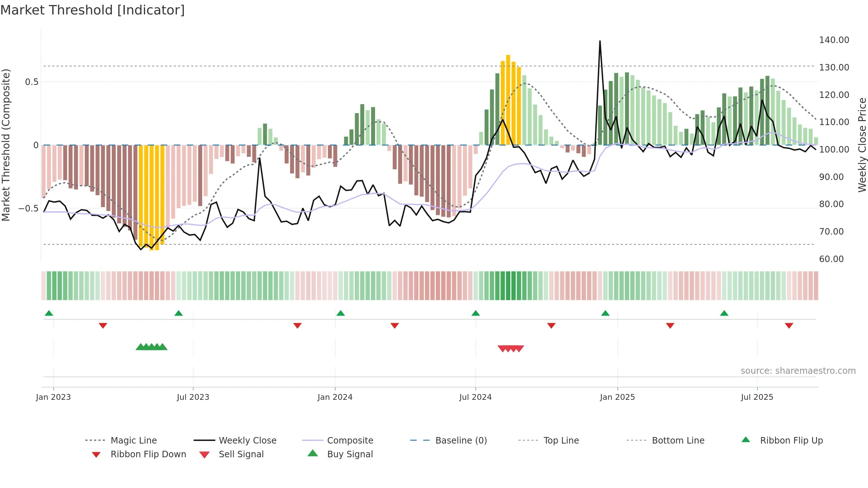Screen dimensions: 868x488
Task: Click the darkest green ribbon segment in mid-2024
Action: (x=508, y=286)
